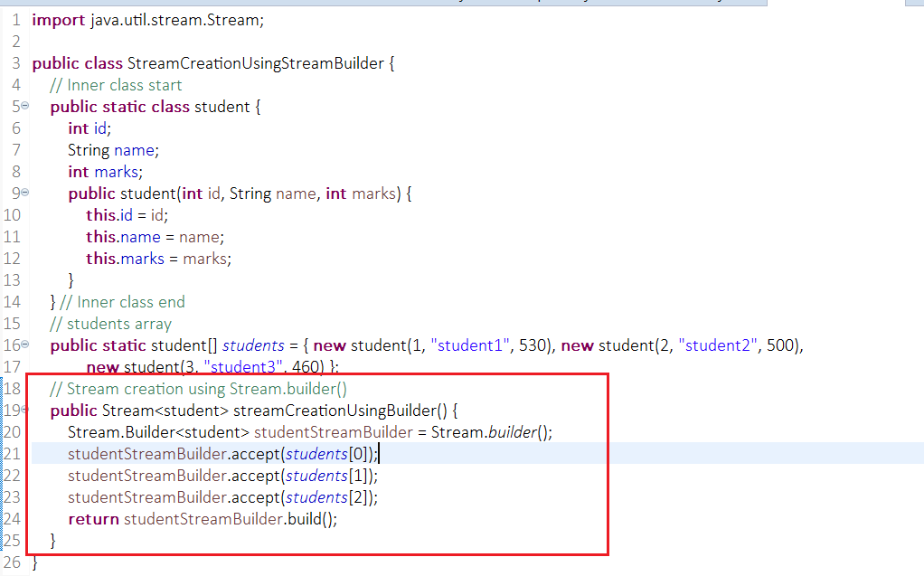
Task: Collapse the student constructor fold marker
Action: click(x=27, y=193)
